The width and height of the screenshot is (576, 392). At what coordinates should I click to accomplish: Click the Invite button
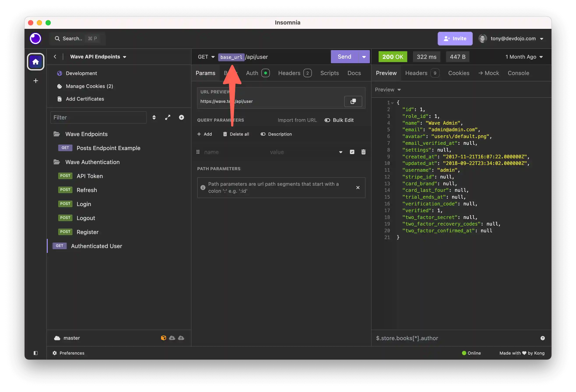(x=455, y=39)
